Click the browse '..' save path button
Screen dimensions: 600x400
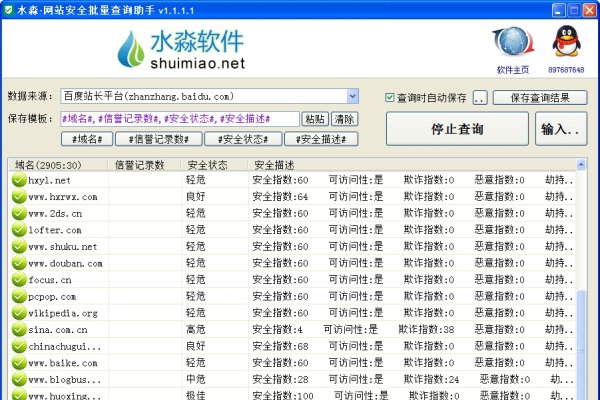[480, 98]
